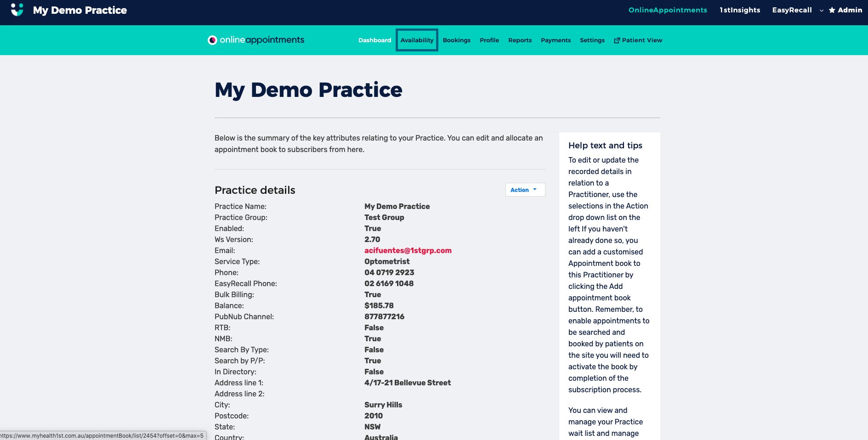Switch to the Availability tab
Screen dimensions: 868x440
click(417, 40)
